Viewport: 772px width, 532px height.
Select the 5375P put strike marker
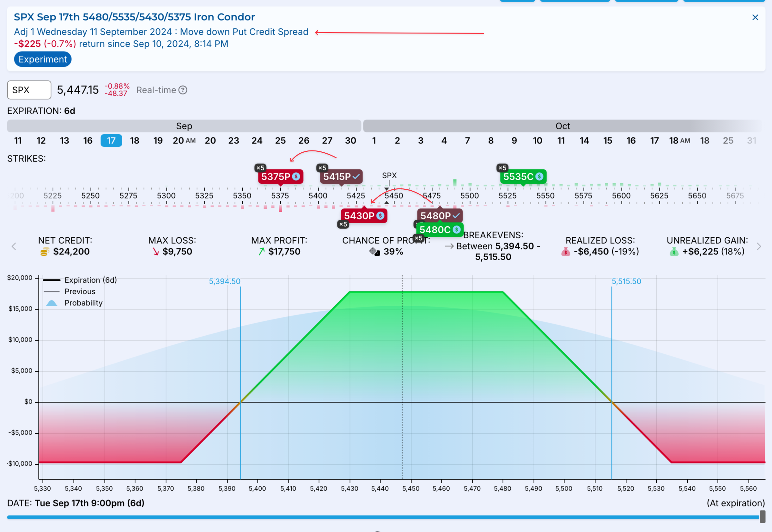[x=281, y=177]
